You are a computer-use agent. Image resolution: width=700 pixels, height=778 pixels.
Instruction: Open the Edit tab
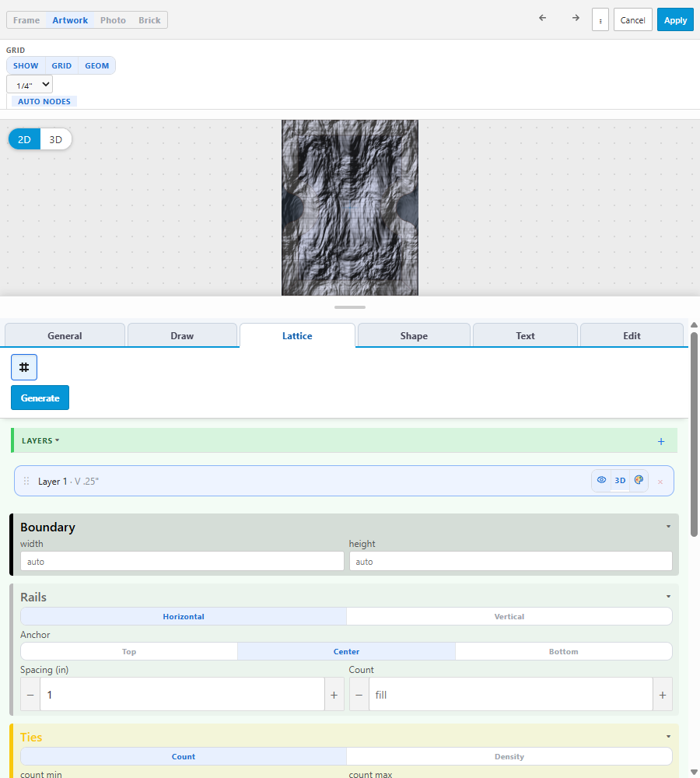coord(632,335)
